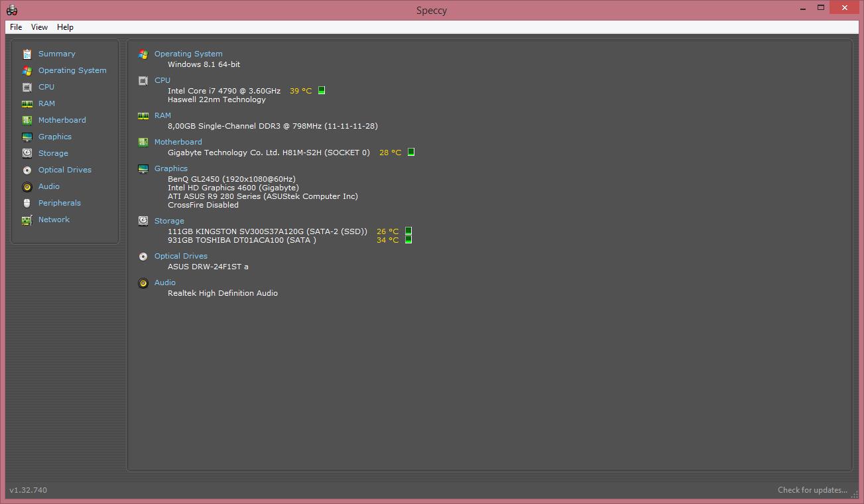This screenshot has width=864, height=504.
Task: Click the drive icon beside Storage heading
Action: tap(143, 221)
